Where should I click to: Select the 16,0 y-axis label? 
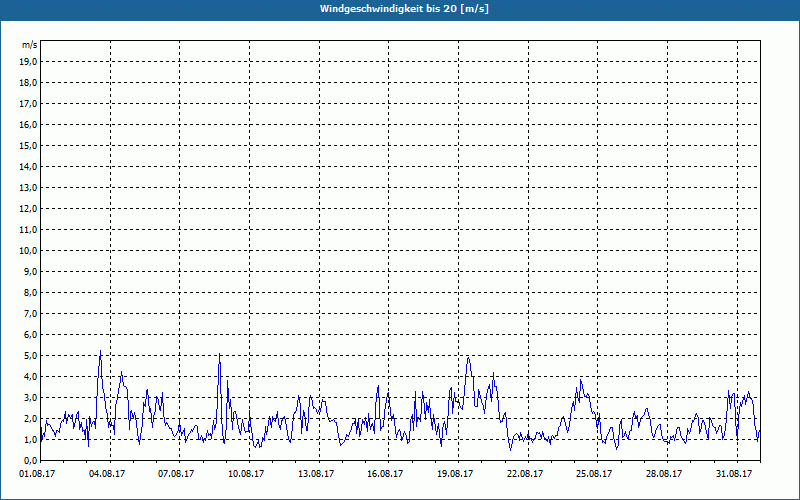[28, 124]
